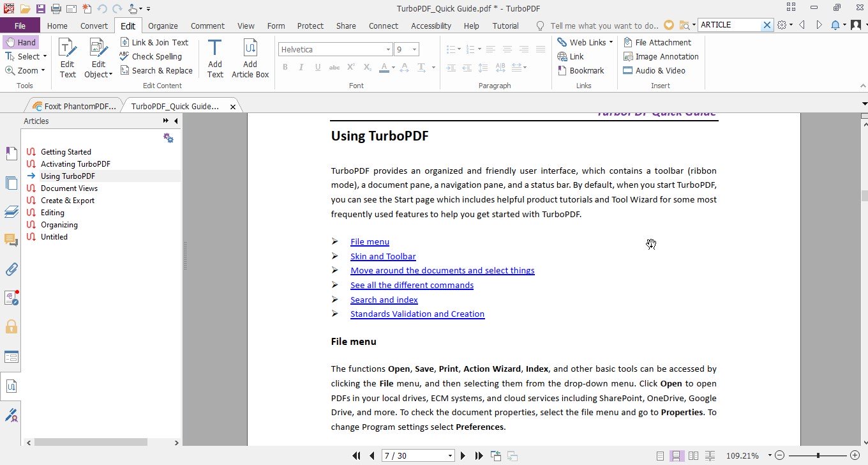Print the document from the quick toolbar
This screenshot has height=465, width=868.
pos(56,9)
